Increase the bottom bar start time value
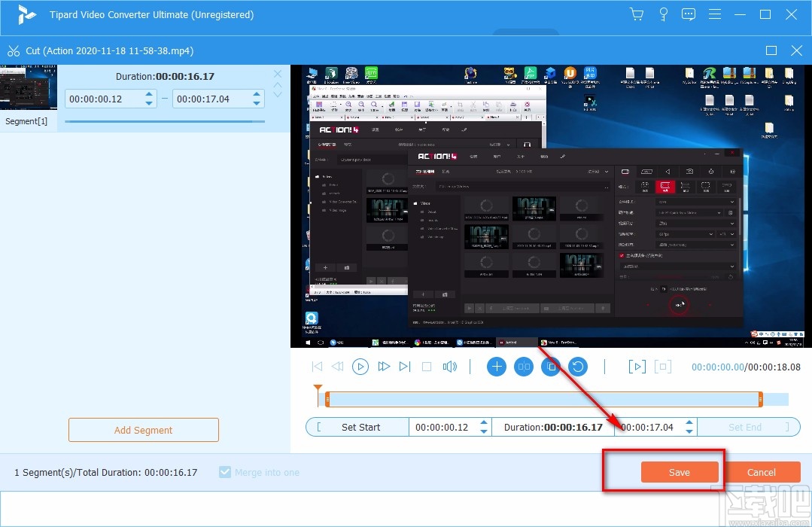The image size is (812, 527). point(484,423)
